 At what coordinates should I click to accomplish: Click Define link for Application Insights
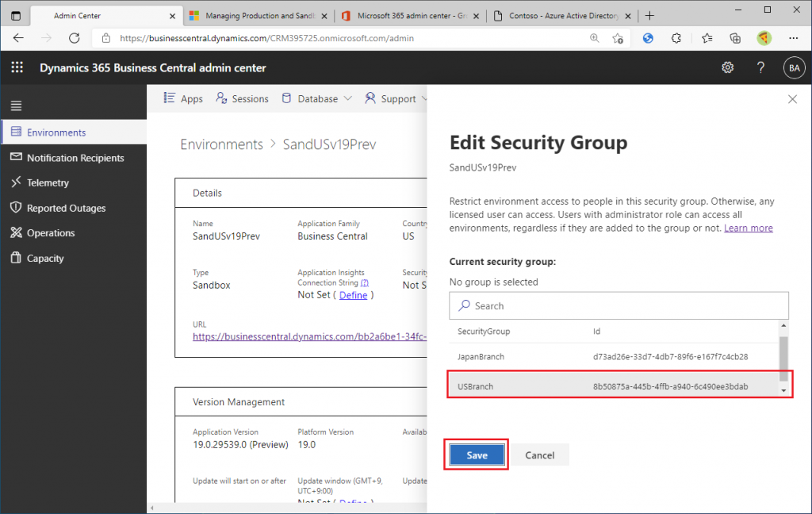click(x=353, y=295)
